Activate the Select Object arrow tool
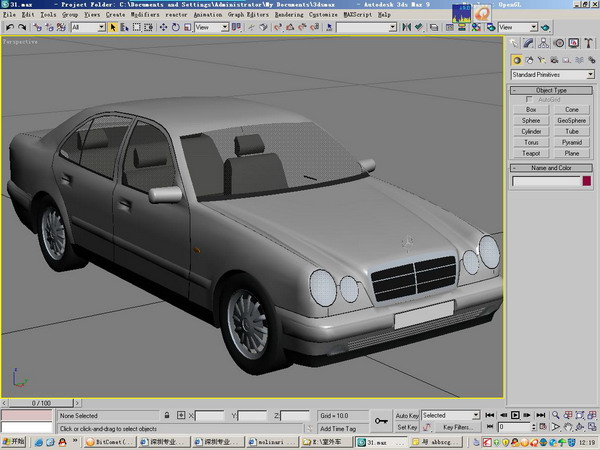The width and height of the screenshot is (600, 450). (113, 27)
